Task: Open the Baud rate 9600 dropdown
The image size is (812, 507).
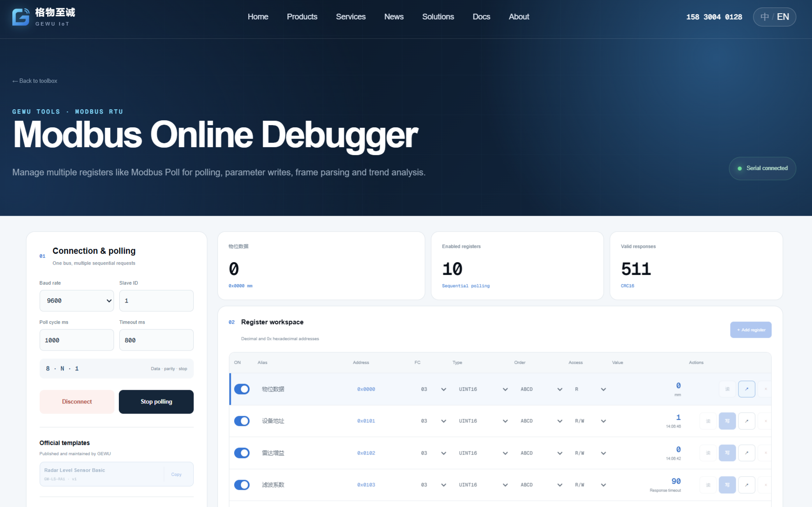Action: pyautogui.click(x=77, y=301)
